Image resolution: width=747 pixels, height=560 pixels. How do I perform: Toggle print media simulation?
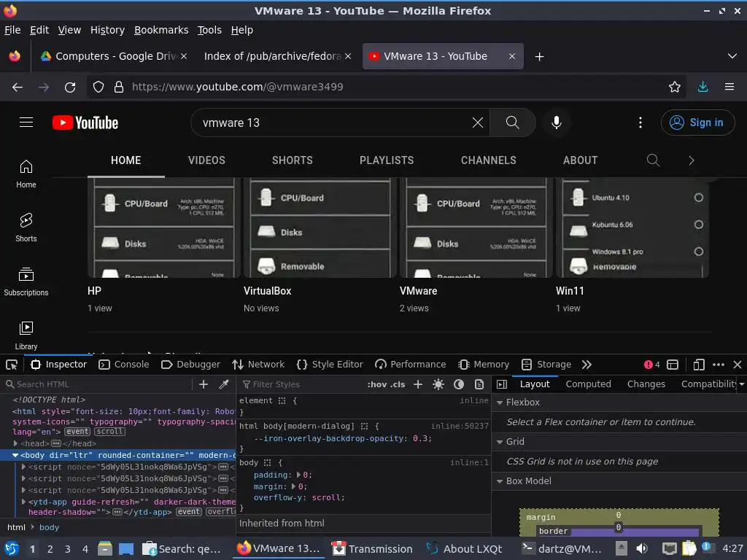(479, 384)
